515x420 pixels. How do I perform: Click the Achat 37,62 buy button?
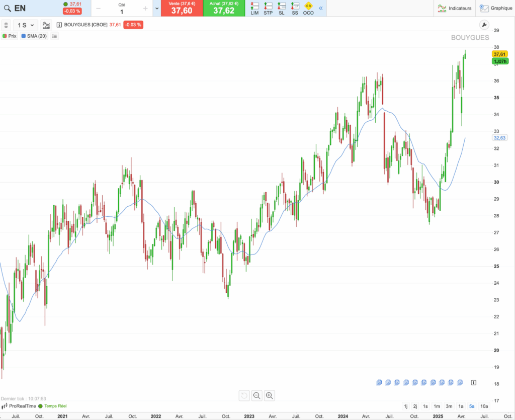(224, 8)
